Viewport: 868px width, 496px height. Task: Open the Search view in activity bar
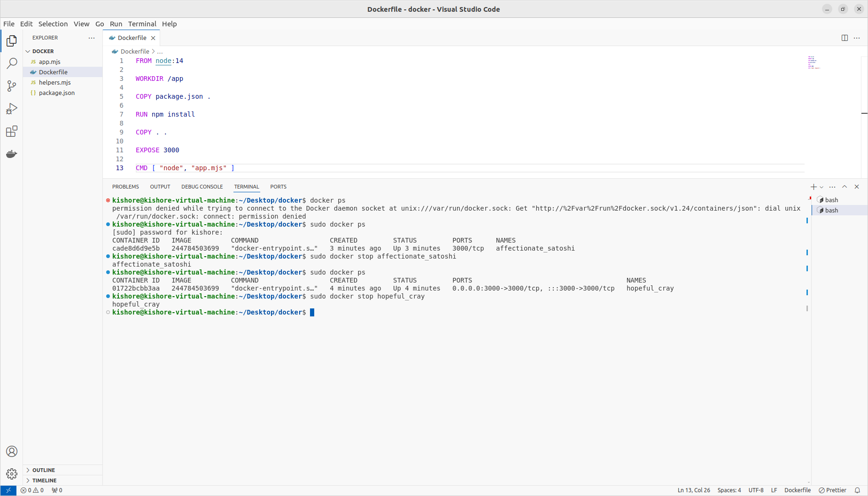12,63
